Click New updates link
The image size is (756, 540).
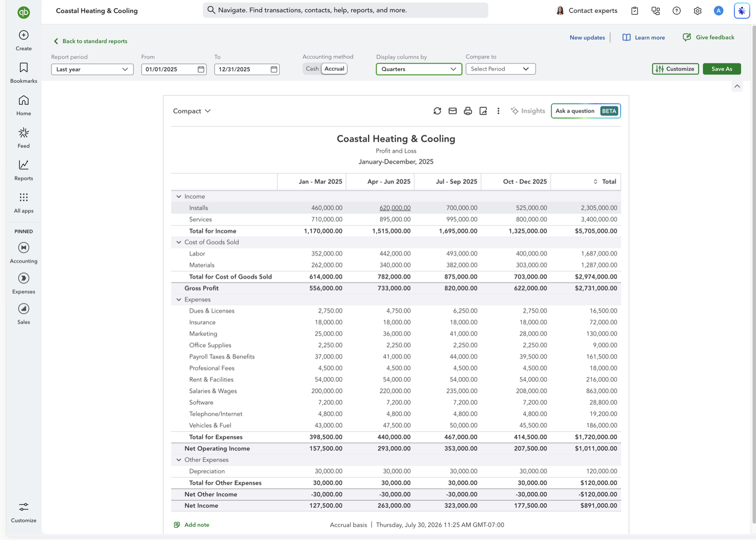click(587, 37)
